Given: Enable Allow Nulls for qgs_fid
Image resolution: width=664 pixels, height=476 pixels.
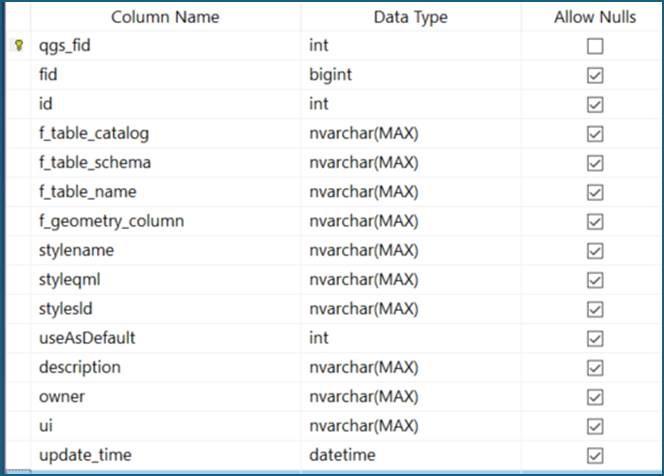Looking at the screenshot, I should pos(595,46).
